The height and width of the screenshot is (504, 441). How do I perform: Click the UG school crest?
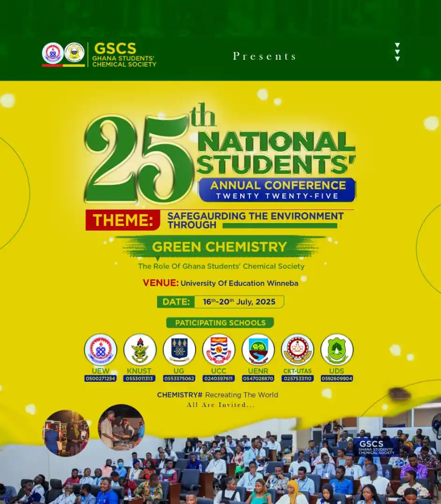(179, 350)
